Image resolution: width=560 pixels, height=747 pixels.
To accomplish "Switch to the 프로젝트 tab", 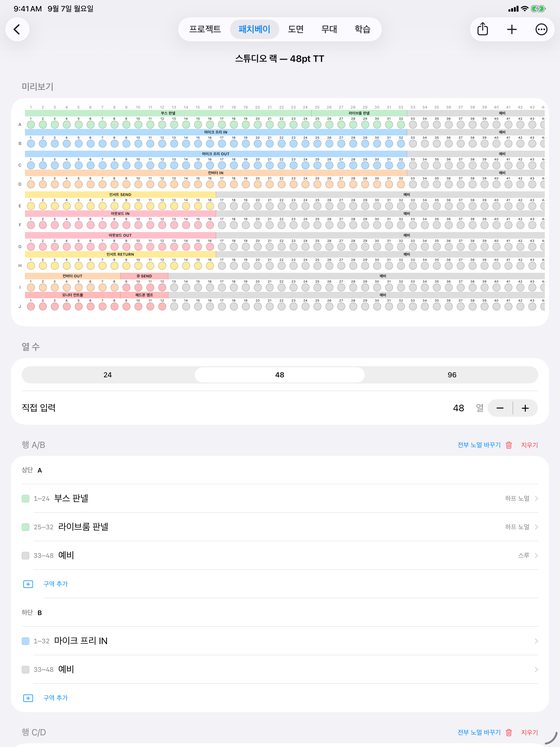I will (x=205, y=29).
